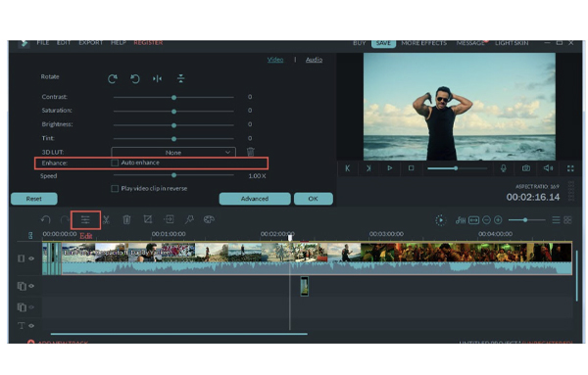
Task: Click the undo arrow in timeline toolbar
Action: pyautogui.click(x=45, y=220)
